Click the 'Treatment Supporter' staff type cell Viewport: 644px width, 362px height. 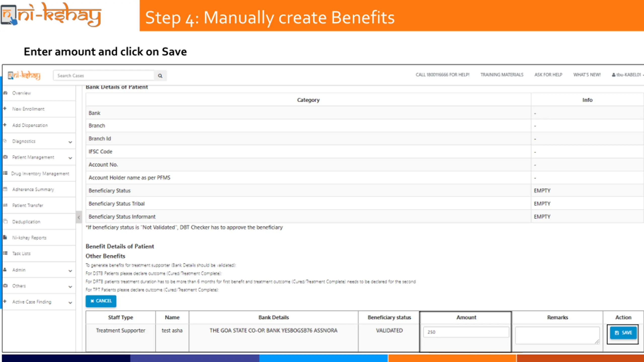tap(120, 330)
